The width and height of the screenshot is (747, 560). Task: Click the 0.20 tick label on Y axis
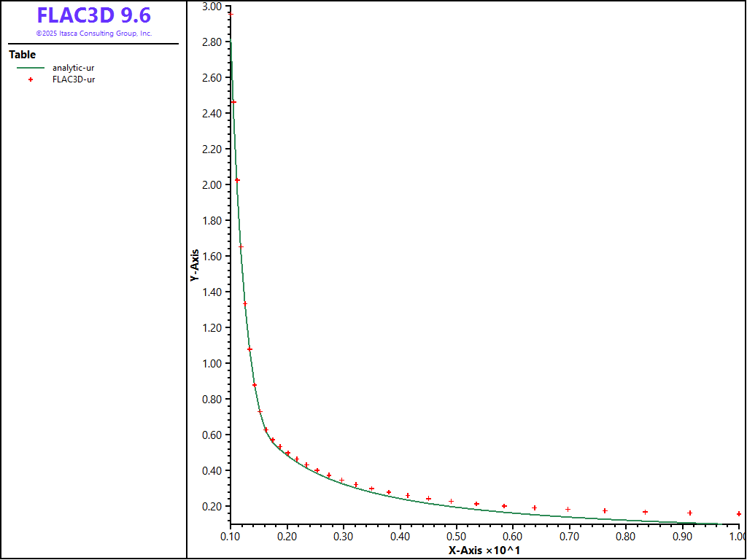(212, 507)
